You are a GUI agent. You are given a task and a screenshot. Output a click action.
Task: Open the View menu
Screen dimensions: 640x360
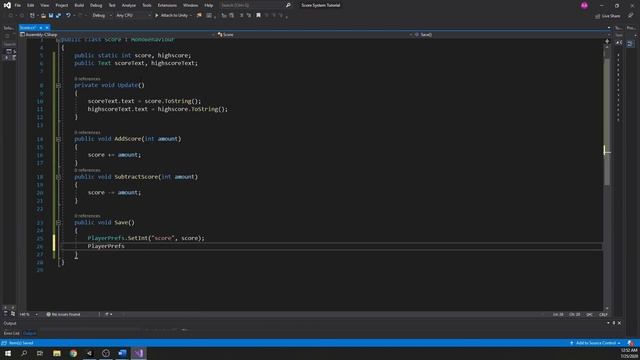tap(44, 5)
